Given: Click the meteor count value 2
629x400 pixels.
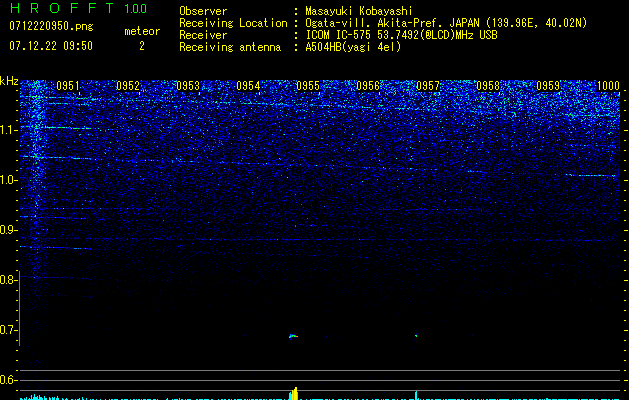Looking at the screenshot, I should click(x=142, y=46).
